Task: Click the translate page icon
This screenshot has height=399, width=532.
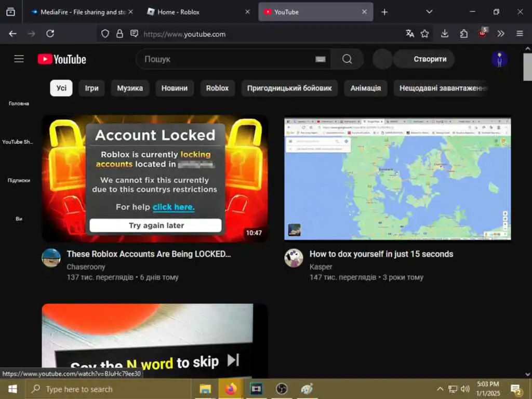Action: click(x=410, y=34)
